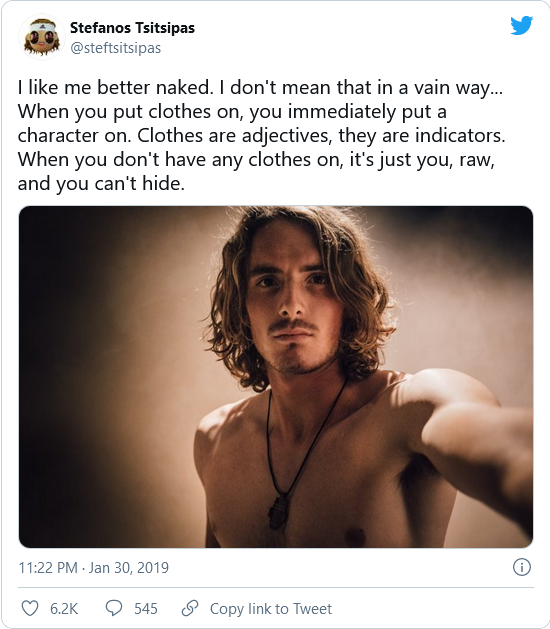Click the phrase 'you immediately put a'
This screenshot has width=550, height=629.
point(348,112)
